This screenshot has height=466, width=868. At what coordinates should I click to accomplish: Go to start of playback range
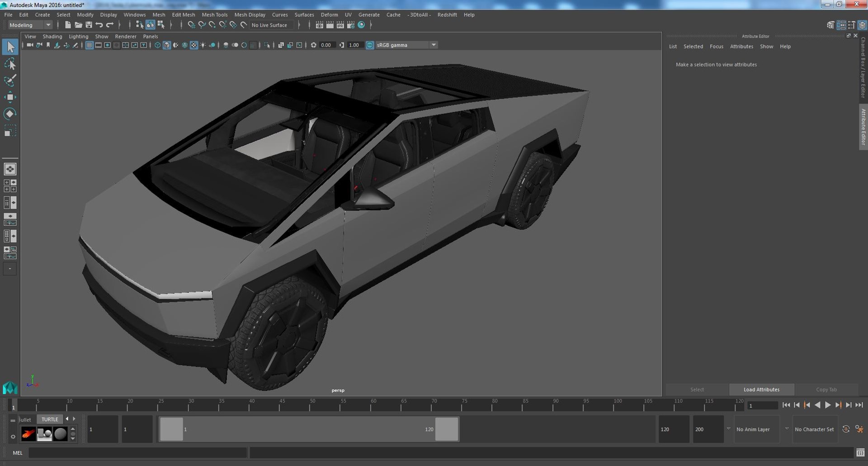[786, 405]
